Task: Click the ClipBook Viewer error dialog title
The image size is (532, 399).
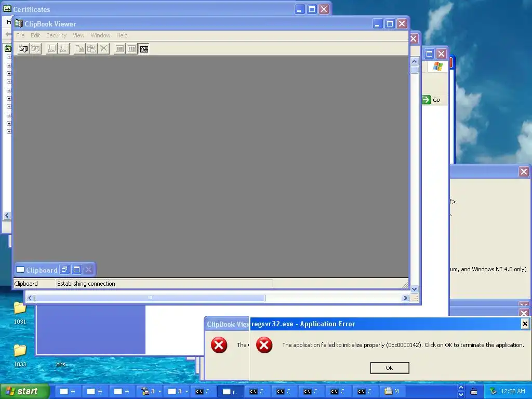Action: [228, 324]
